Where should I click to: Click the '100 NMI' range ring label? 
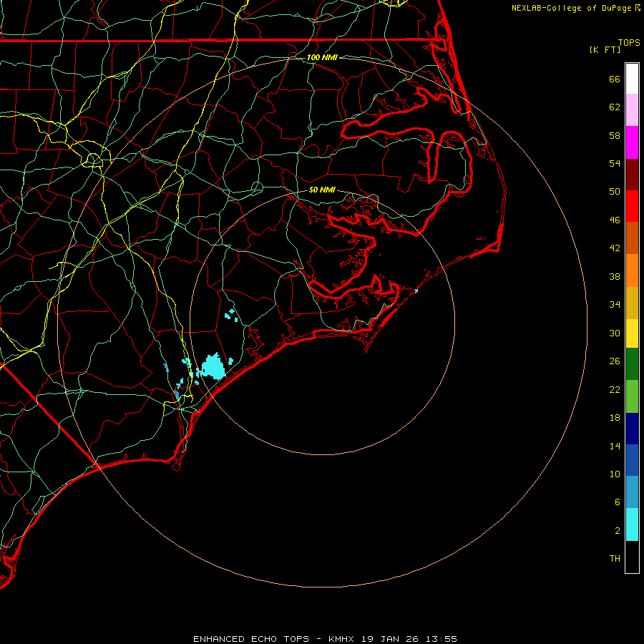click(322, 57)
